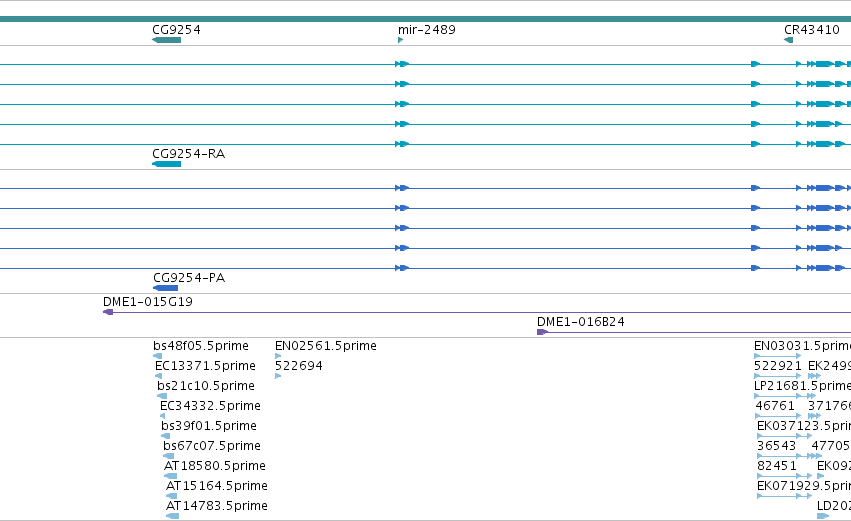Click the DME1-016B24 clone label

(x=581, y=322)
